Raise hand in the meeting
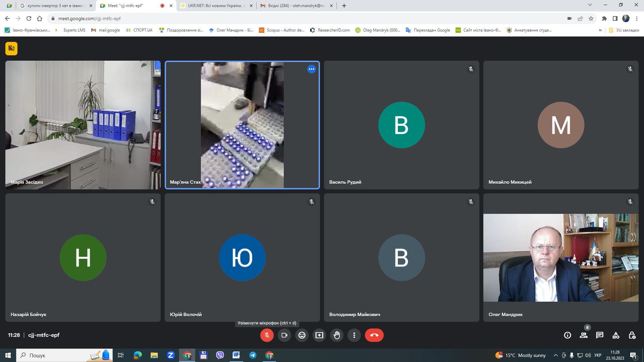The width and height of the screenshot is (644, 362). point(337,335)
